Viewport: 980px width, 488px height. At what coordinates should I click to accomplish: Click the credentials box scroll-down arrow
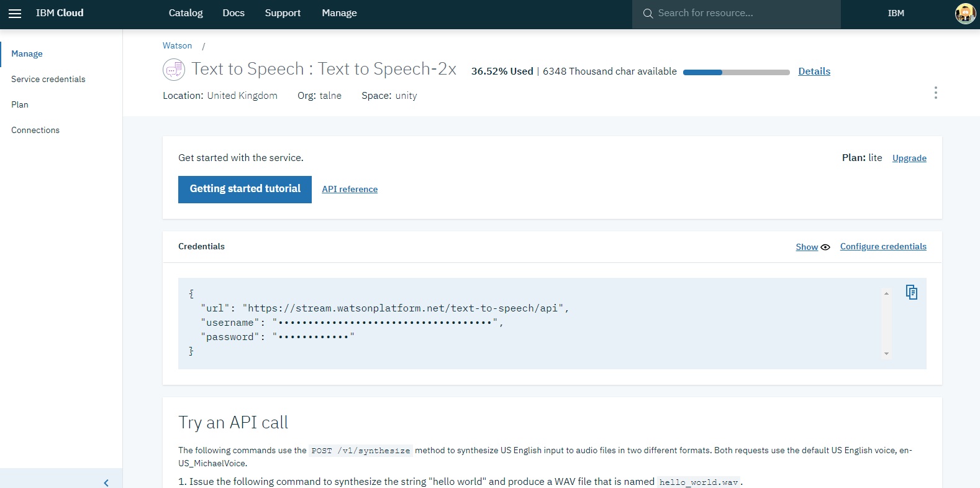pos(886,354)
